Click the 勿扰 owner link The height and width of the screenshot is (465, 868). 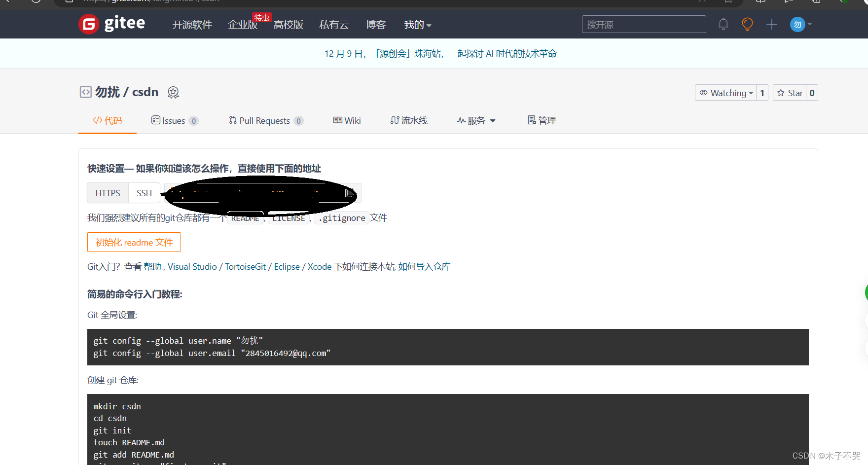pyautogui.click(x=108, y=92)
